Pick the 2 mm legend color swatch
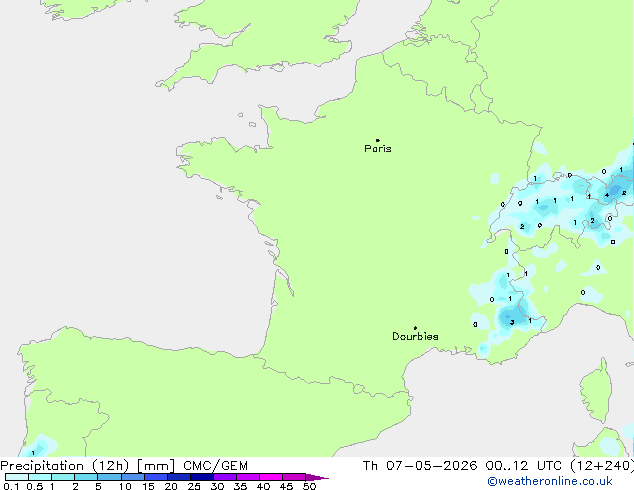This screenshot has width=634, height=490. (x=86, y=477)
